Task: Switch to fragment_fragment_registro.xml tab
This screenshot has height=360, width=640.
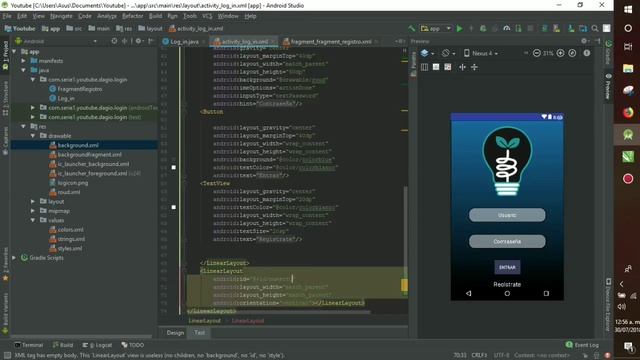Action: pos(331,42)
